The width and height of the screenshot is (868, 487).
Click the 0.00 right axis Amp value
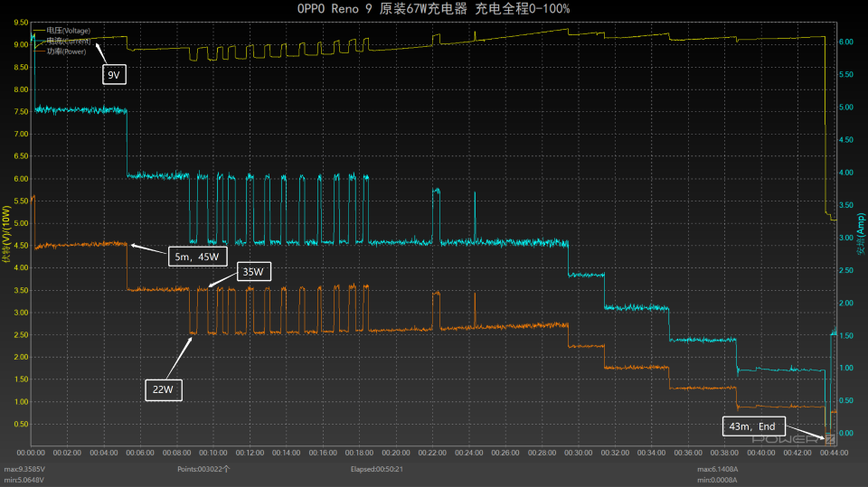click(846, 434)
